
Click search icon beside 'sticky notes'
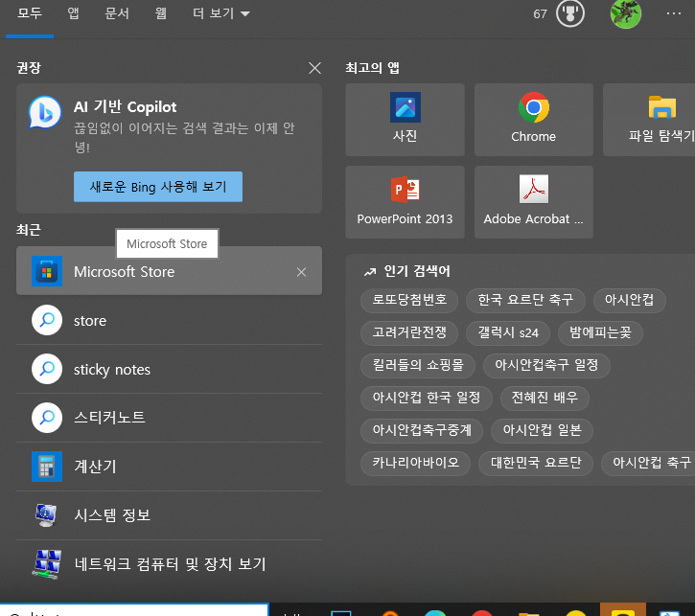point(47,369)
